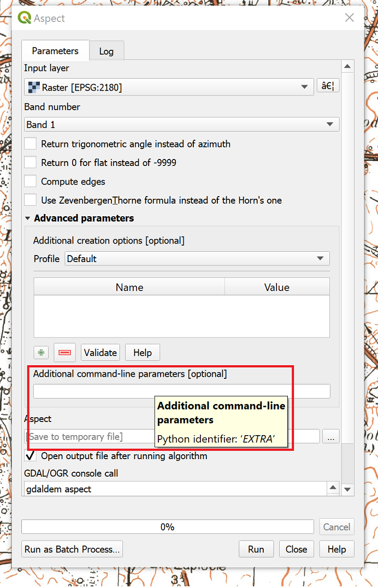
Task: Toggle the Compute edges checkbox
Action: tap(31, 181)
